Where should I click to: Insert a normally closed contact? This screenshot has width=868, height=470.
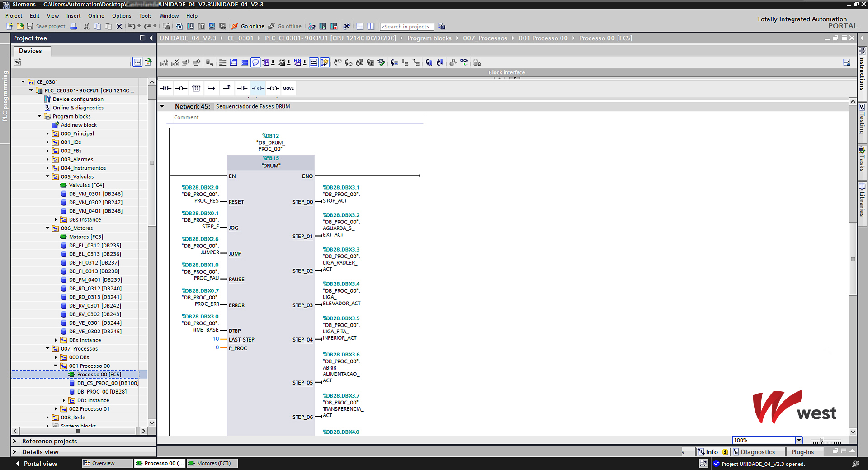point(165,88)
